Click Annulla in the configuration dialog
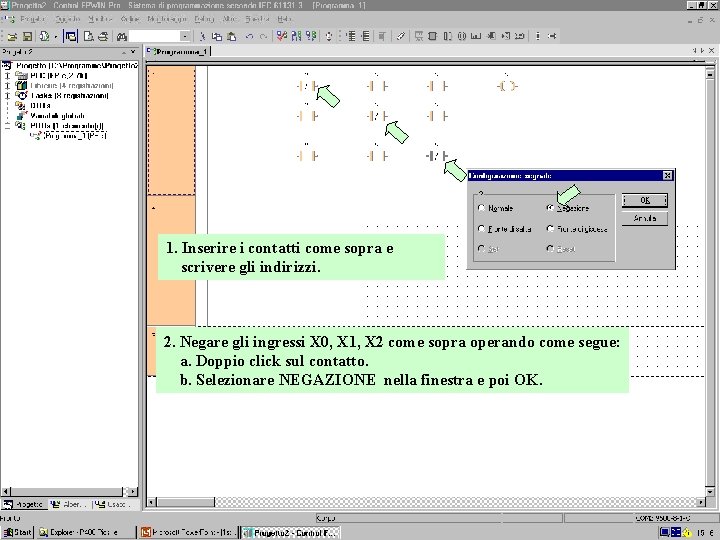The image size is (720, 540). (x=645, y=219)
